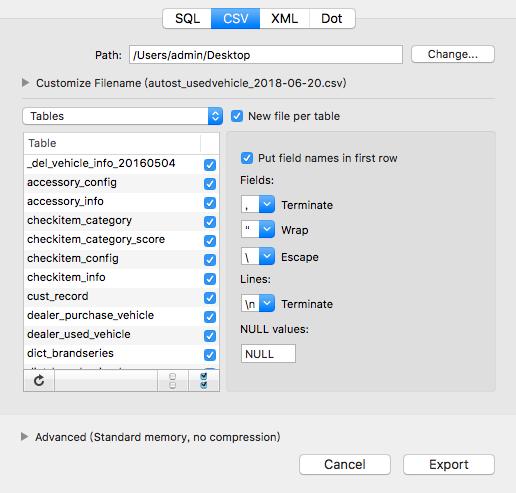Open the Tables source popup menu
Screen dimensions: 516x493
point(122,116)
